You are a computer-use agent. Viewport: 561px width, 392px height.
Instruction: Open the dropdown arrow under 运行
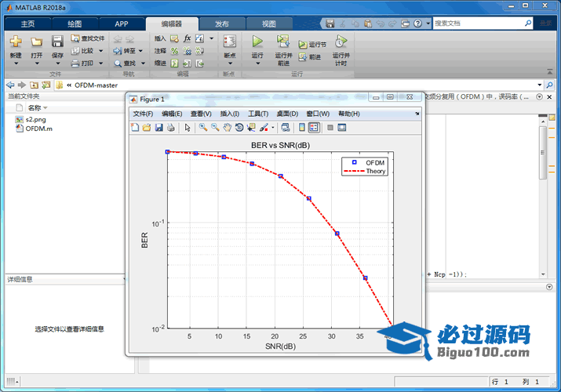(257, 64)
